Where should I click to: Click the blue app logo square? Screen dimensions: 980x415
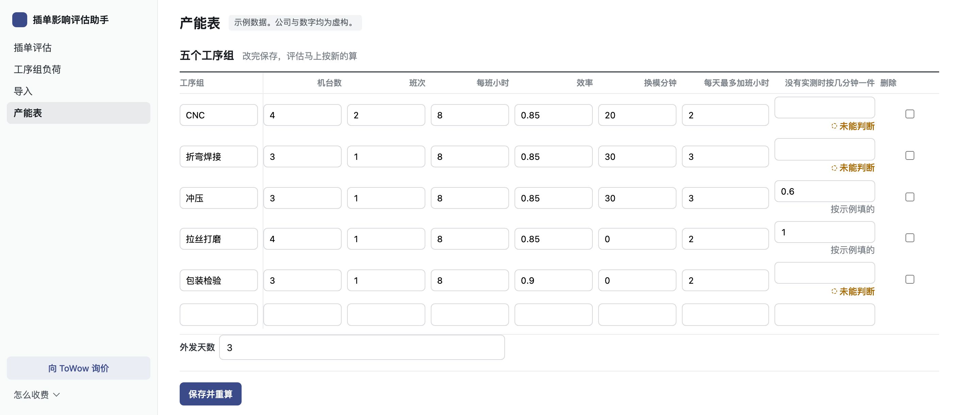[19, 20]
